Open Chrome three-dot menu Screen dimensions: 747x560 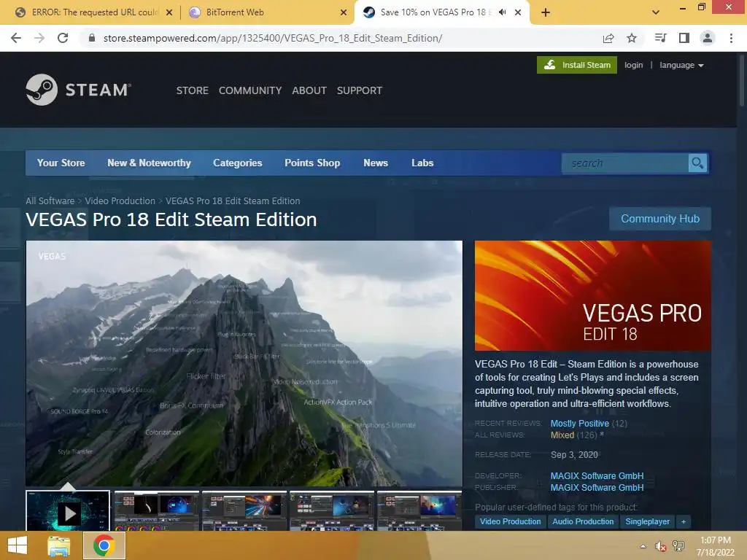point(731,38)
